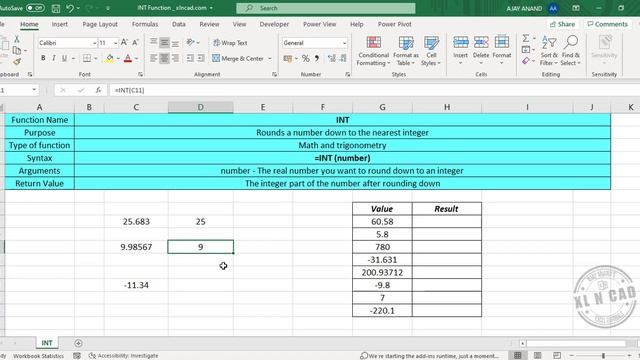Expand borders dropdown arrow

coord(96,59)
